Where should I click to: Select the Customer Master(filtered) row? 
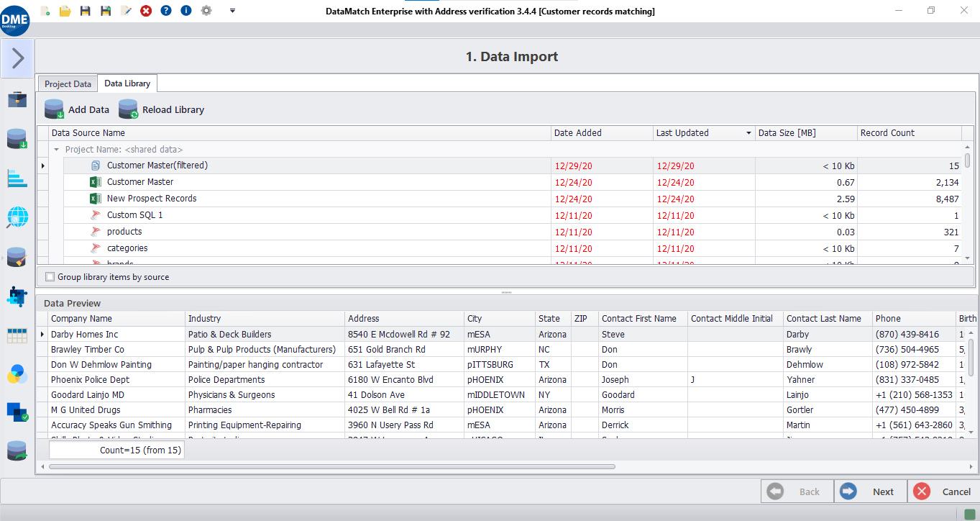504,166
